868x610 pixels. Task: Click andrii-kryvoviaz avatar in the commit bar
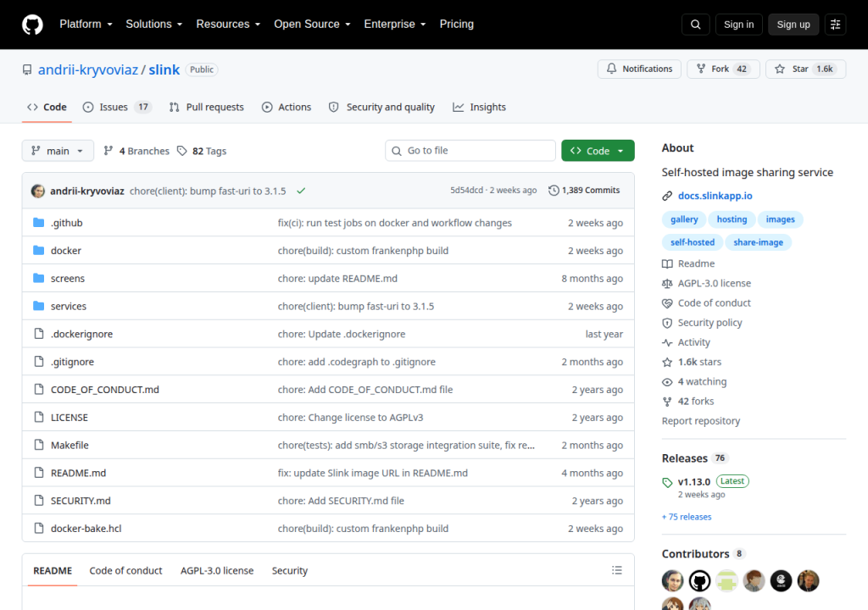pos(38,191)
